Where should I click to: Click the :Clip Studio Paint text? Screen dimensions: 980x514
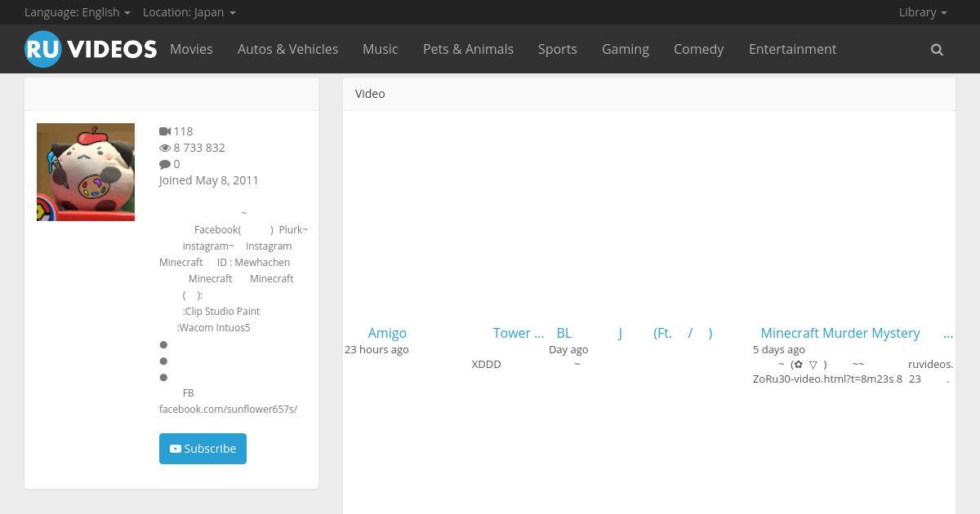pyautogui.click(x=221, y=311)
